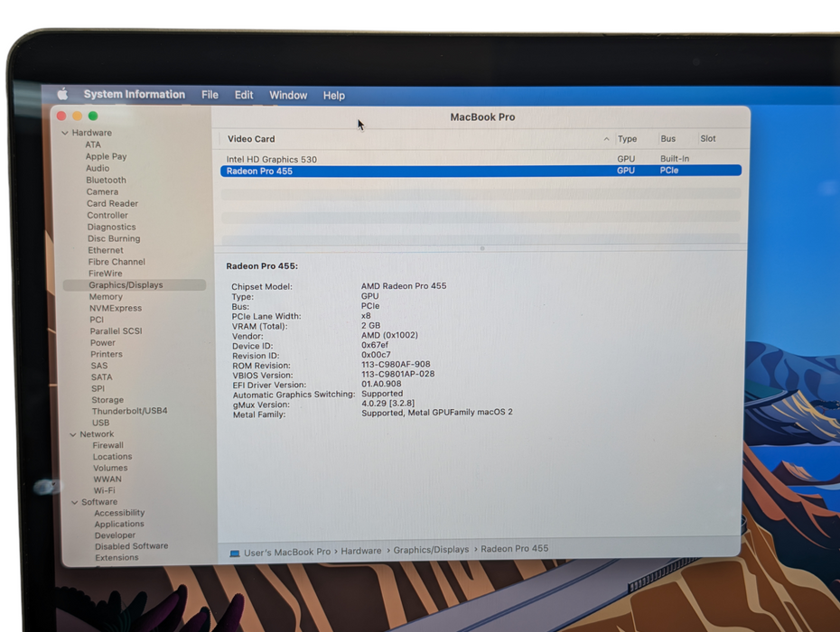
Task: Open the Window menu
Action: pos(288,96)
